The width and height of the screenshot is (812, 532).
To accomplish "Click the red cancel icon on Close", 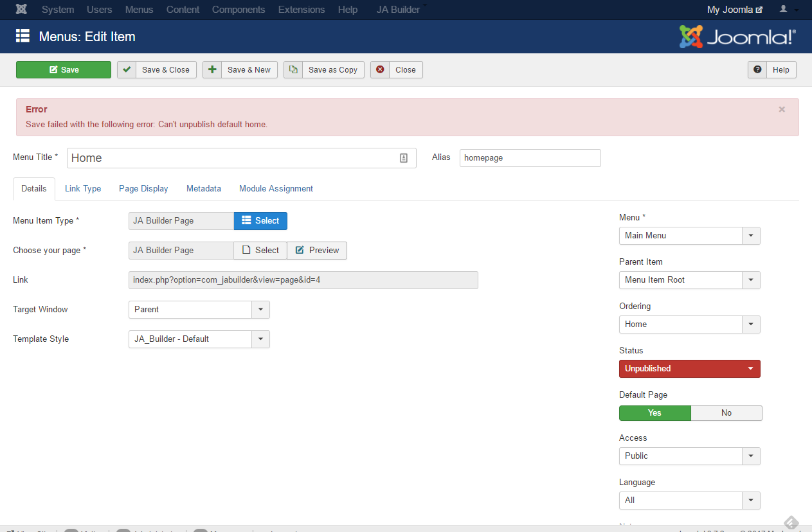I will point(380,69).
